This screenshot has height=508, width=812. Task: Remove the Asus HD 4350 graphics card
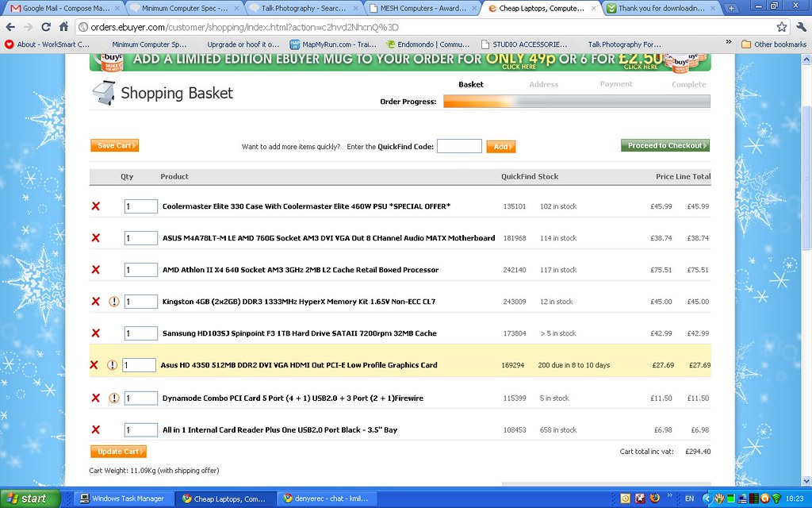(x=94, y=365)
